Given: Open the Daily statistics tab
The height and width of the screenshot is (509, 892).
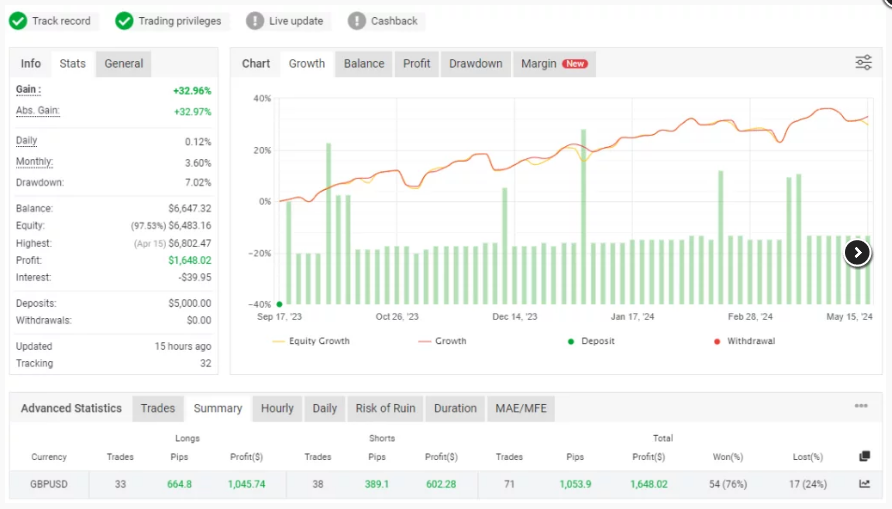Looking at the screenshot, I should pyautogui.click(x=324, y=408).
